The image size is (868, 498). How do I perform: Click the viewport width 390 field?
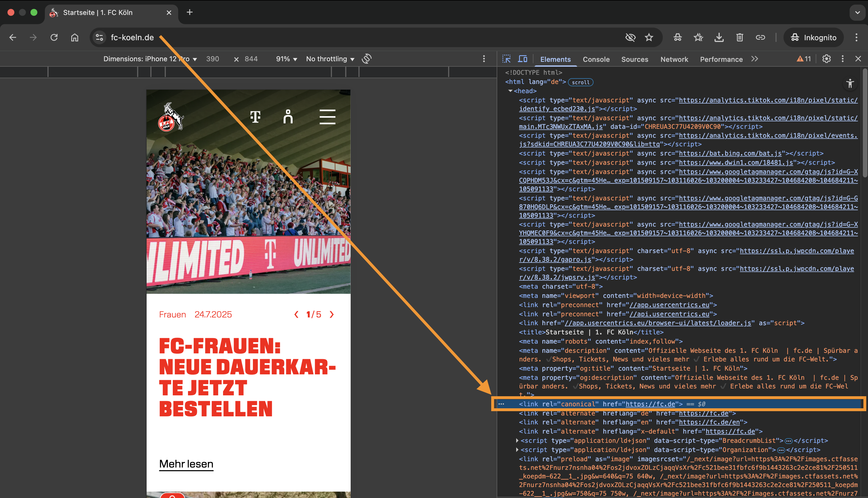pyautogui.click(x=212, y=59)
